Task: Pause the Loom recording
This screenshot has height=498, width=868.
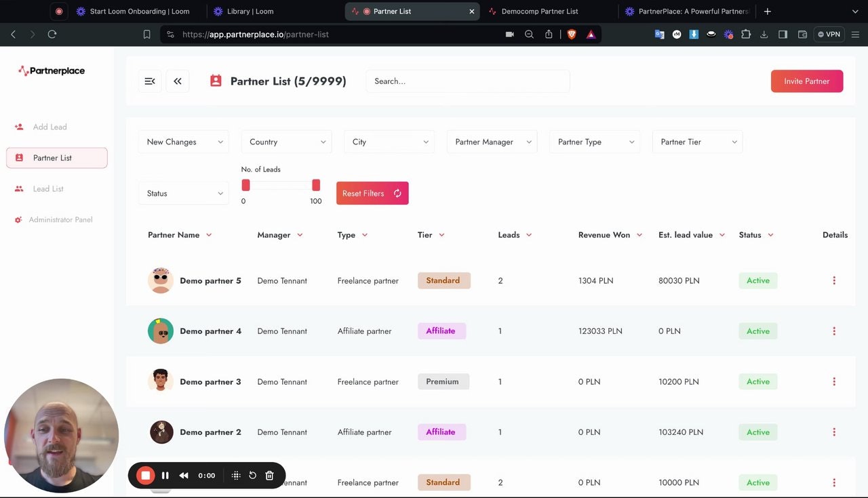Action: tap(165, 475)
